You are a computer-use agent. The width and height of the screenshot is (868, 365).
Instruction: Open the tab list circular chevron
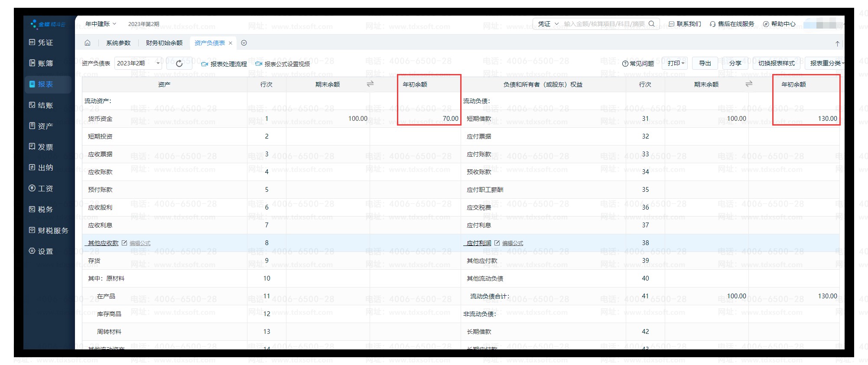[244, 43]
